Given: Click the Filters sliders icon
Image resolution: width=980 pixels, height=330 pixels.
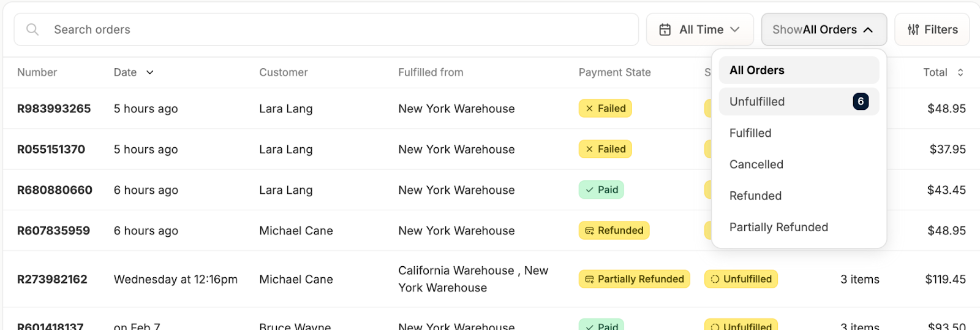Looking at the screenshot, I should pos(913,29).
